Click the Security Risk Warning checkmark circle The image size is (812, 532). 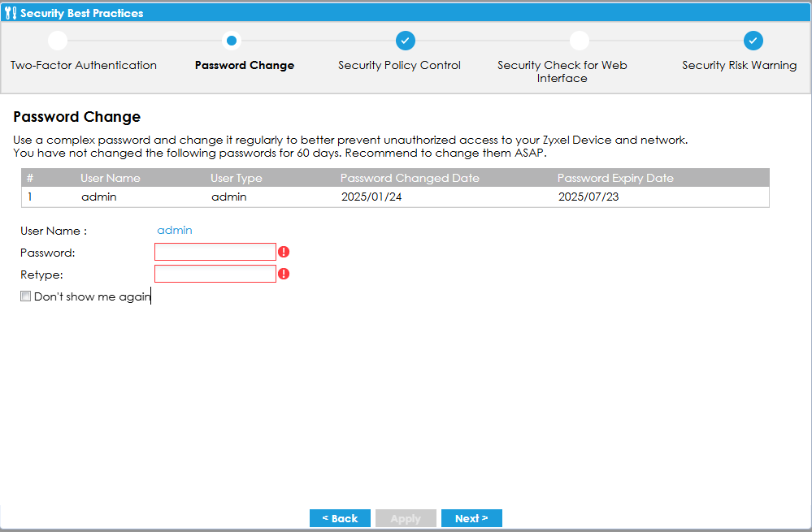(753, 41)
